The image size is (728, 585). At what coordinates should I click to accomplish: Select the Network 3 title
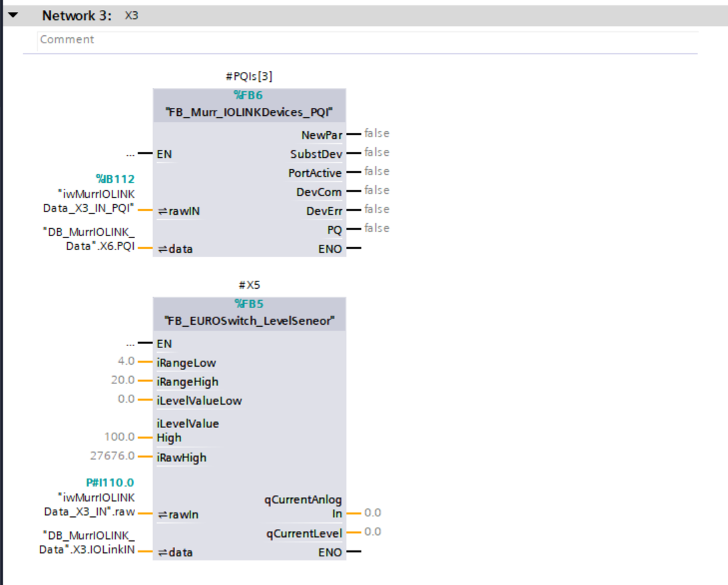point(77,16)
